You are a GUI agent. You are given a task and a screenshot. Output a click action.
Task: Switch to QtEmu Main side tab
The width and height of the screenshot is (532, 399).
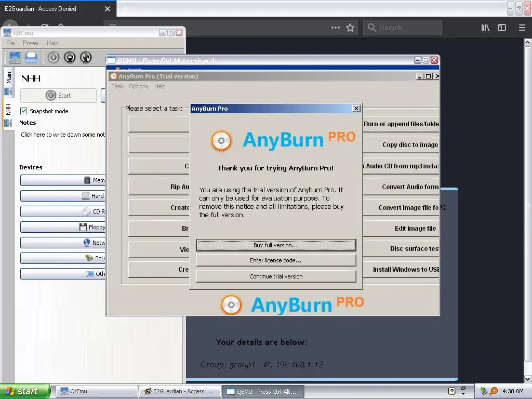pos(8,82)
